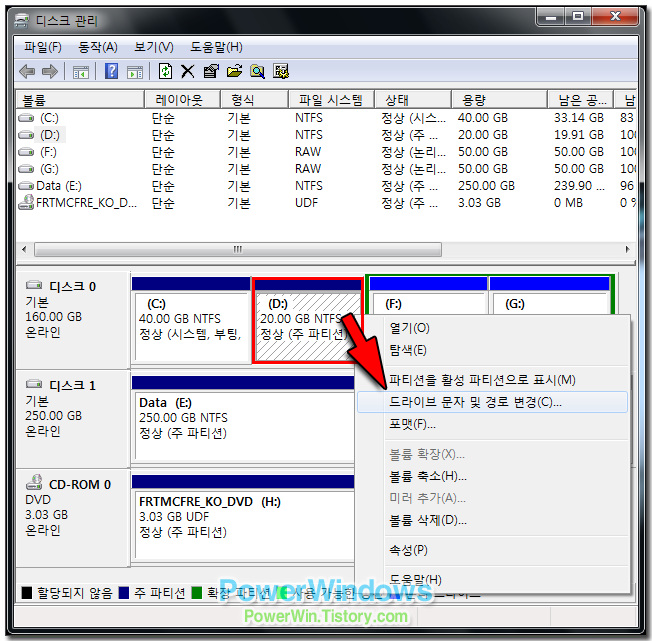Open the 동작(A) menu

coord(97,47)
